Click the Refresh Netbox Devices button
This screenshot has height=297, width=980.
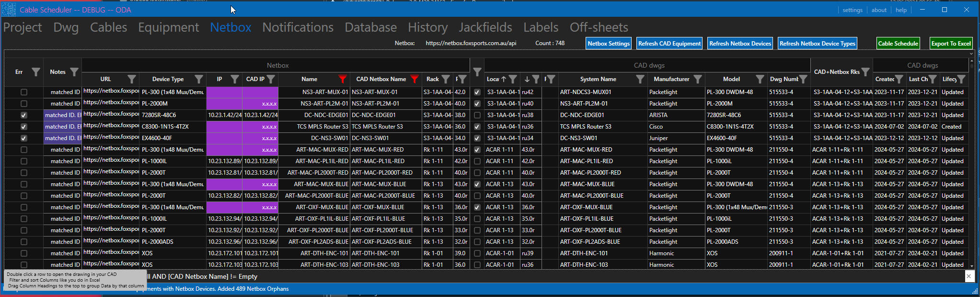tap(740, 43)
